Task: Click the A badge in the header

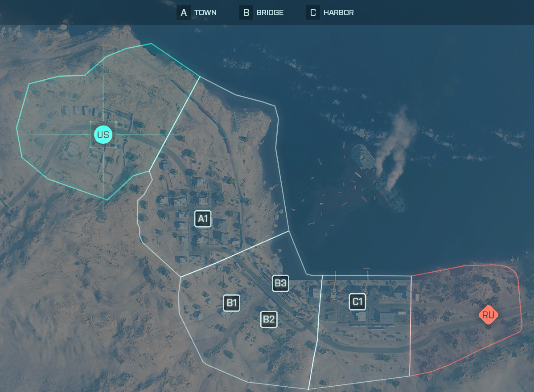Action: (183, 12)
